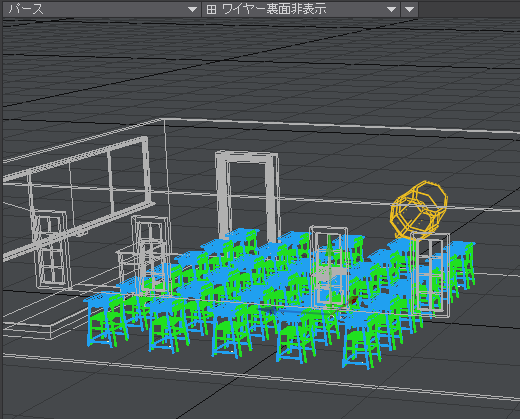Click the cabinet near the wall corner
Viewport: 520px width, 419px height.
tap(151, 254)
